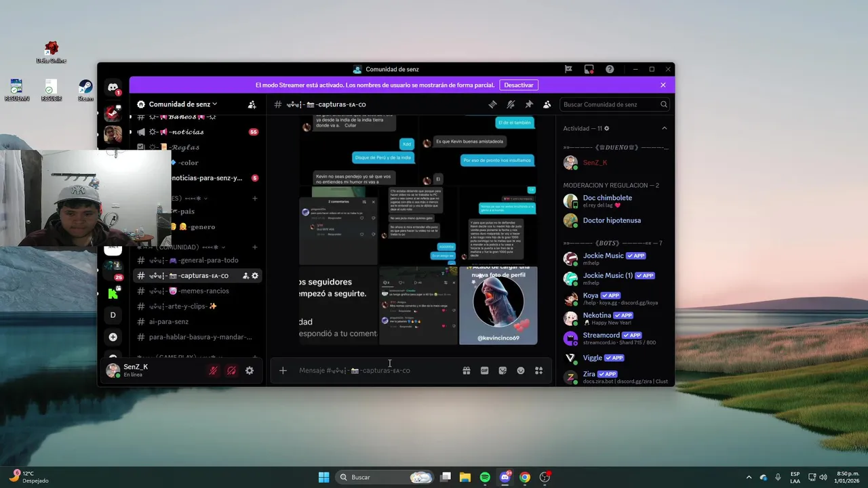
Task: Open the checkpoint flag icon in title bar
Action: coord(568,69)
